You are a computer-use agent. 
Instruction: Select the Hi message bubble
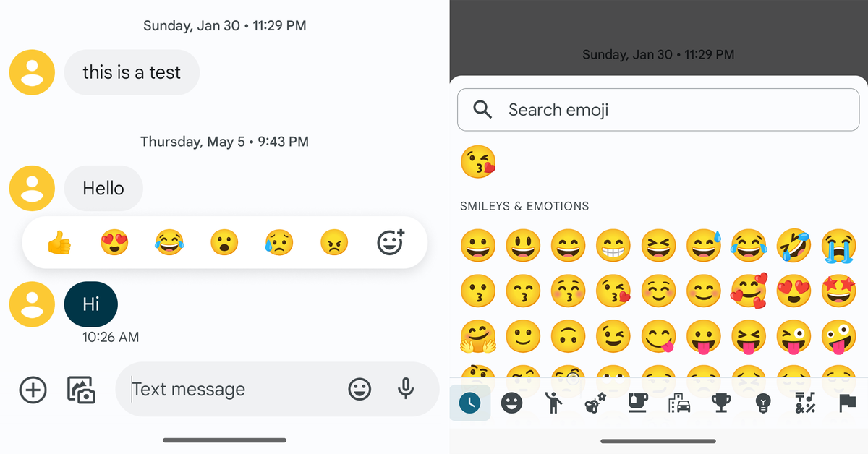(91, 304)
